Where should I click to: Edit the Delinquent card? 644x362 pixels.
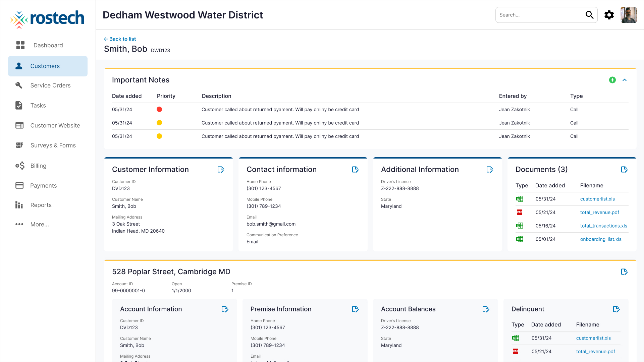click(x=616, y=309)
